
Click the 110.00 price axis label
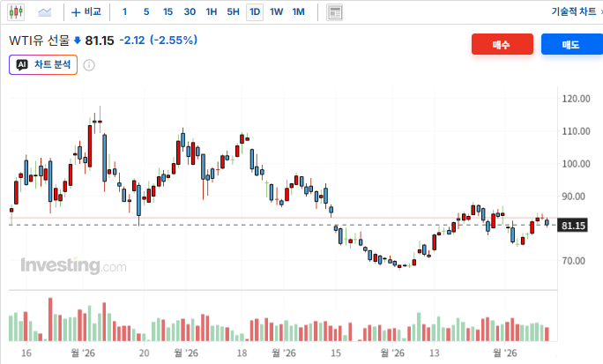point(576,131)
